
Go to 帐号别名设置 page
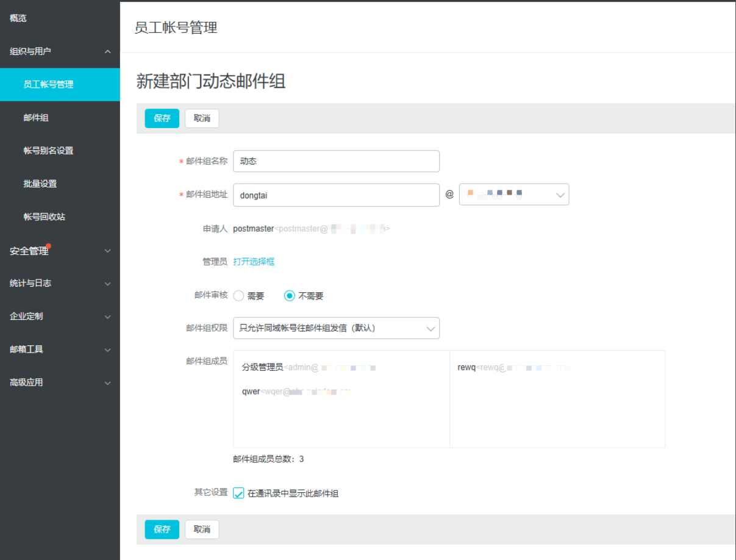point(49,151)
